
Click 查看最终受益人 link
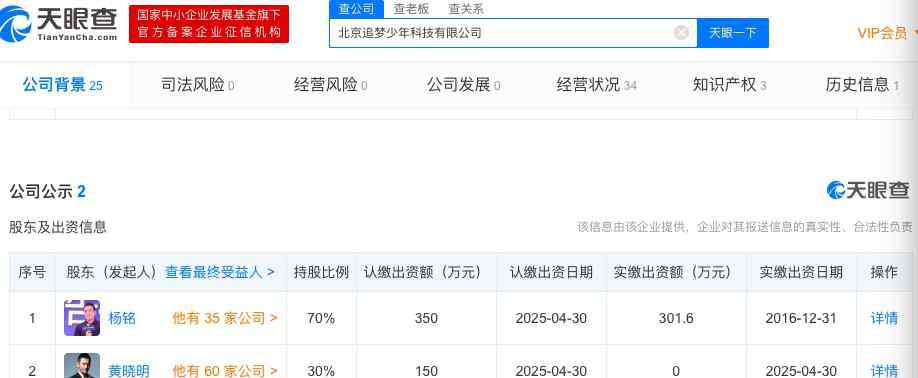coord(220,272)
